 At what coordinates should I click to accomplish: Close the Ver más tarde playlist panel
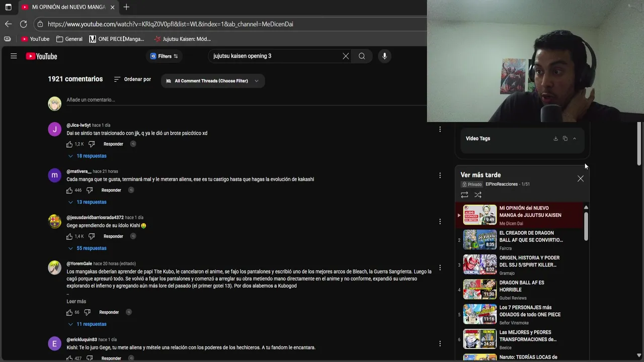(x=581, y=178)
